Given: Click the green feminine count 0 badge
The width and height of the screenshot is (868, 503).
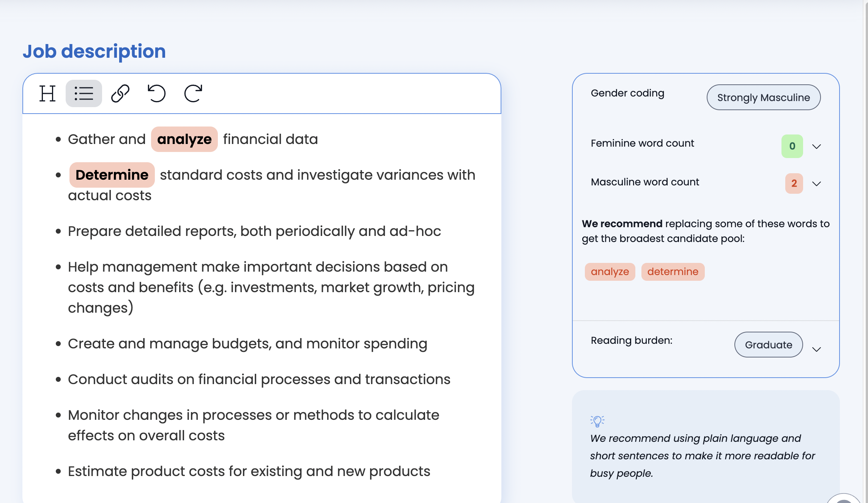Looking at the screenshot, I should [792, 146].
